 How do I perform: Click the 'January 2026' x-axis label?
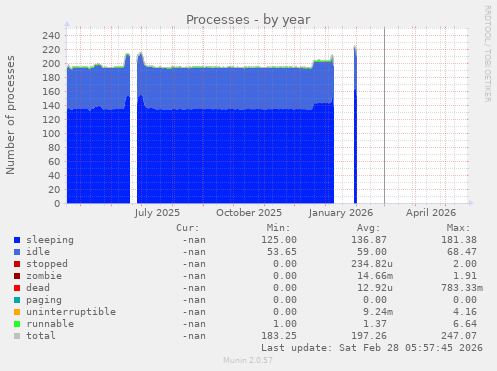coord(341,213)
